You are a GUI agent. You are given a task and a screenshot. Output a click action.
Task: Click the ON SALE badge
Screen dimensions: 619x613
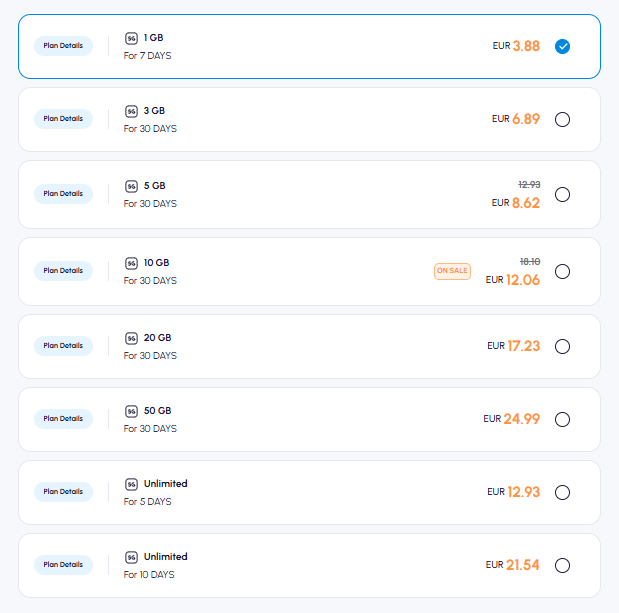(x=452, y=271)
